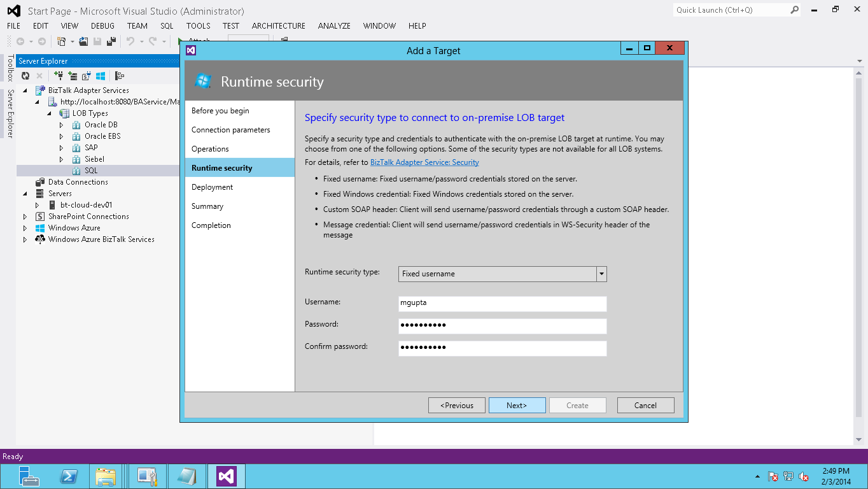Refresh the Server Explorer tree
This screenshot has width=868, height=489.
25,76
